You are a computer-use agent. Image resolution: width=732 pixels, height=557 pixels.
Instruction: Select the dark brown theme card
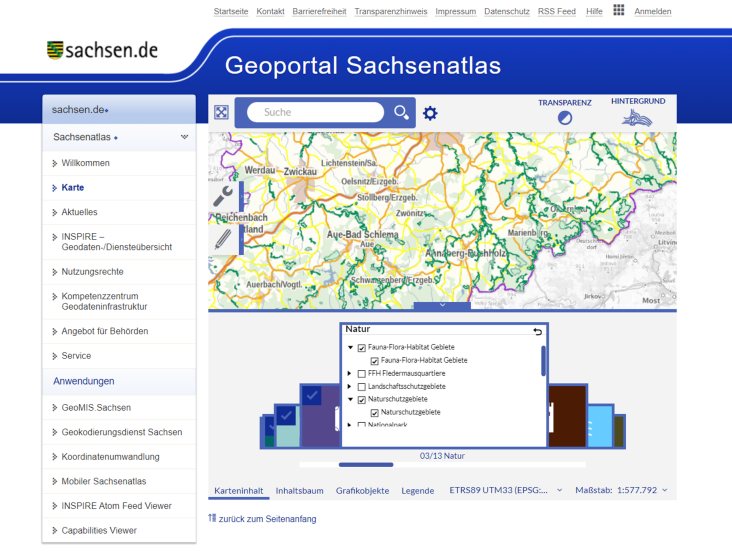[567, 416]
